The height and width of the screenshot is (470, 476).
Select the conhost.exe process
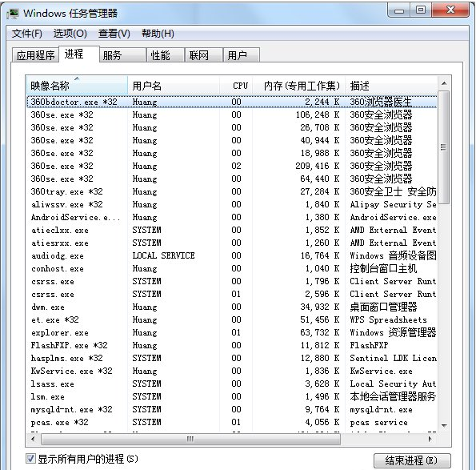click(232, 268)
